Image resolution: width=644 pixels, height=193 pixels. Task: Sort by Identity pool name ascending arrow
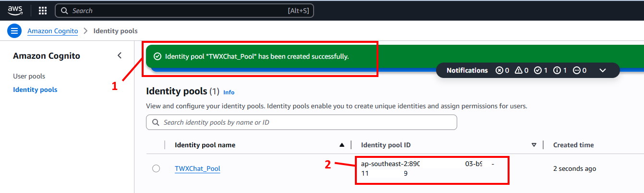tap(342, 145)
